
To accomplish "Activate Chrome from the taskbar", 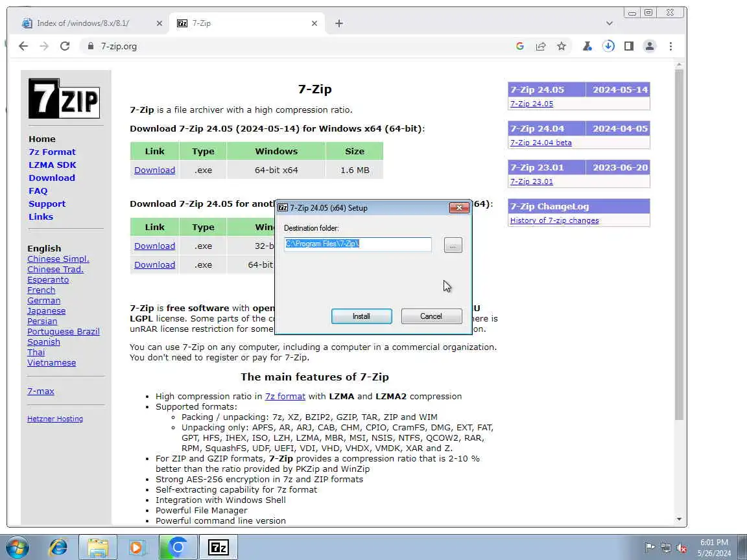I will pos(178,547).
